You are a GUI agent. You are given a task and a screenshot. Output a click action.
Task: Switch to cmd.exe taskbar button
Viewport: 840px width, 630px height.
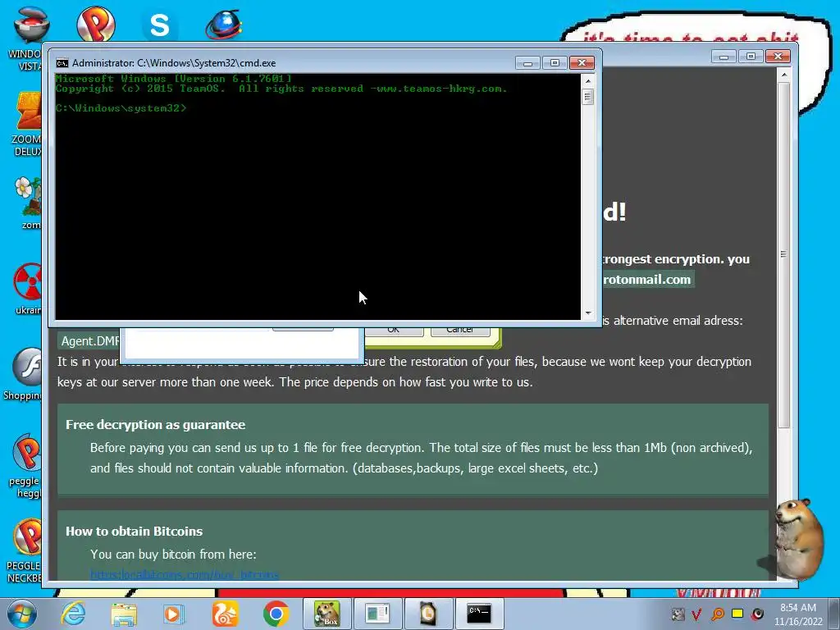[478, 614]
